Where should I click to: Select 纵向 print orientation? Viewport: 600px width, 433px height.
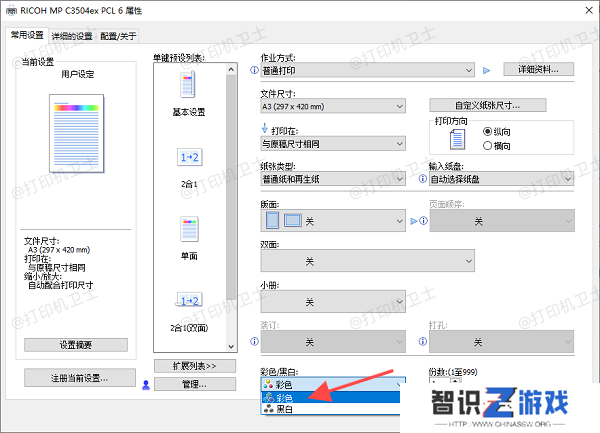coord(488,131)
